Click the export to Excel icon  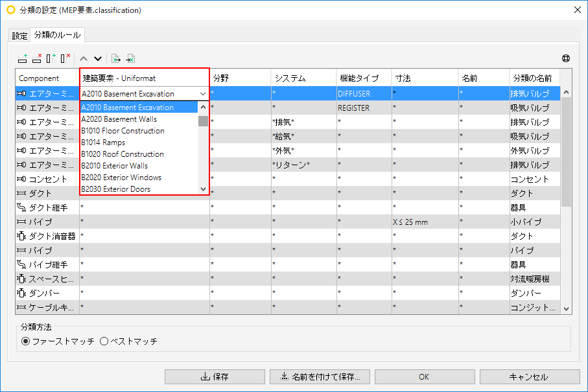point(116,58)
